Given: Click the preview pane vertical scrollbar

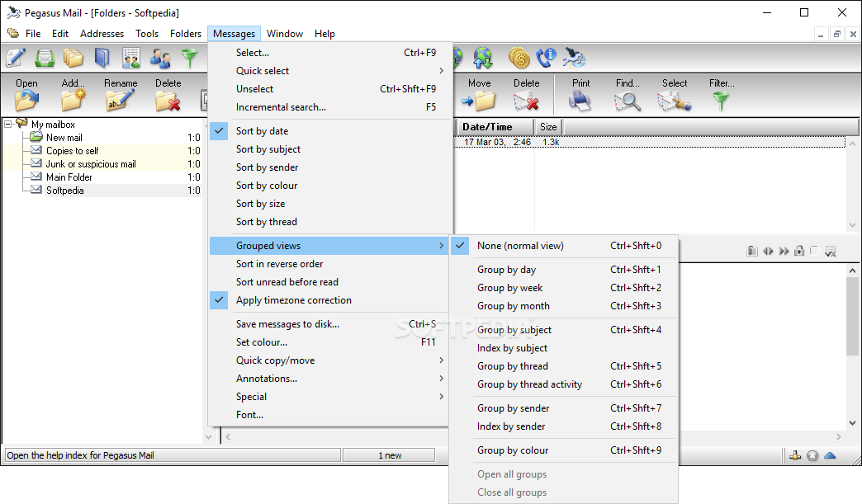Looking at the screenshot, I should pyautogui.click(x=852, y=346).
